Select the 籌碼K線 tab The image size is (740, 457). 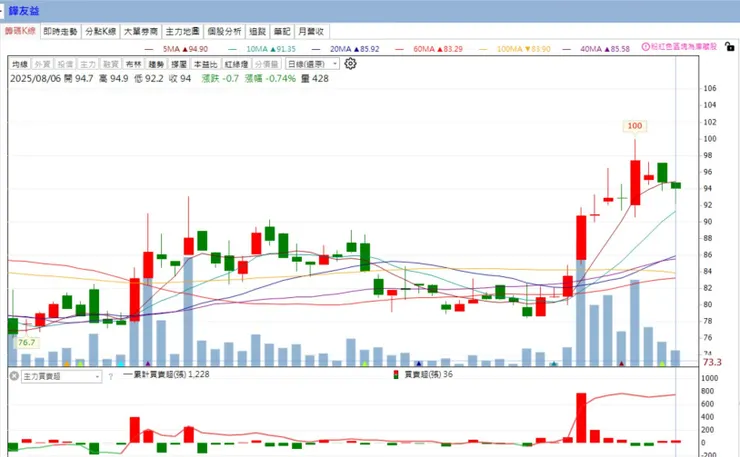click(20, 31)
